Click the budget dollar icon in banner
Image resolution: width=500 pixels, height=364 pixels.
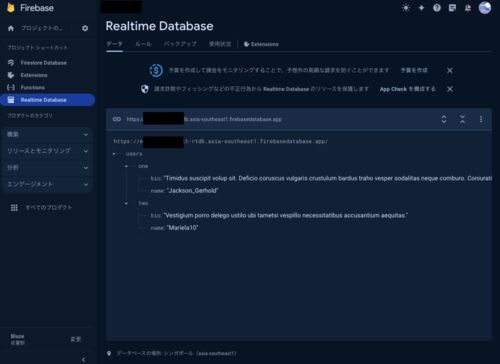click(x=156, y=70)
